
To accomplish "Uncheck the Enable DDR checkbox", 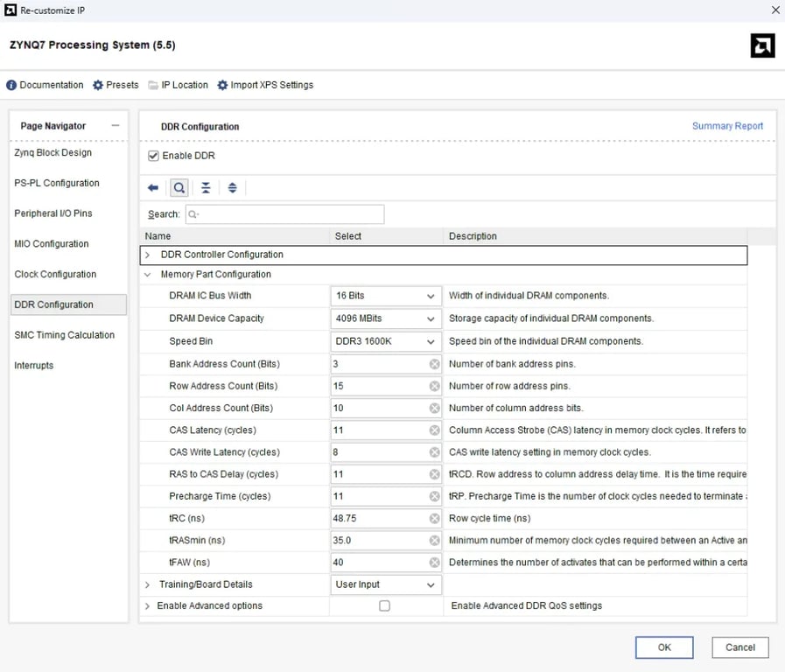I will point(154,156).
